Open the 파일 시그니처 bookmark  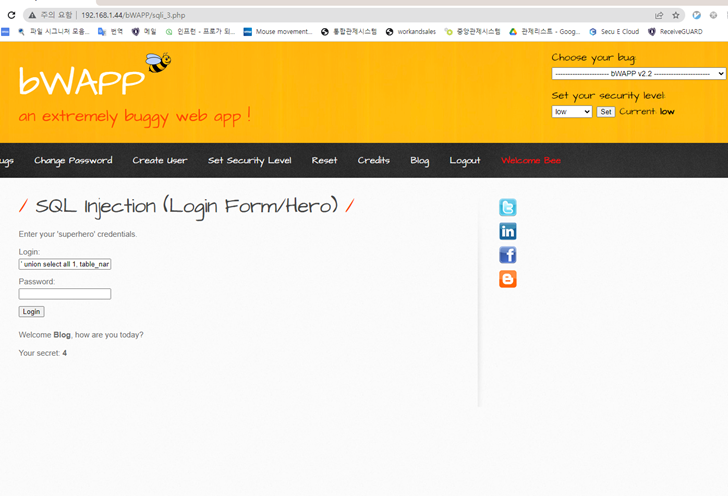[54, 32]
